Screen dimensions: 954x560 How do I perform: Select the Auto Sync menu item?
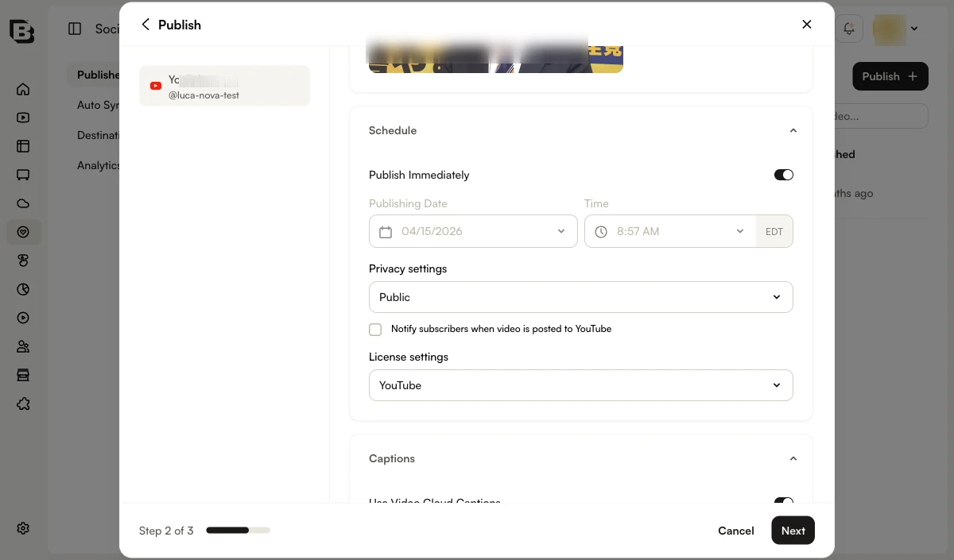coord(97,105)
